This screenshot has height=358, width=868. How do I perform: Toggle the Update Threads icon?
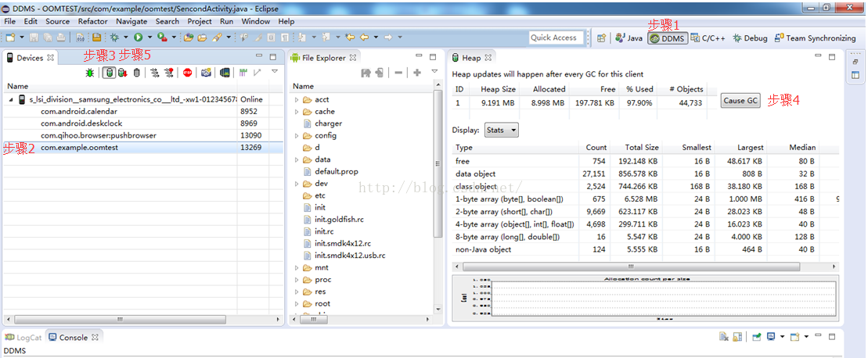153,73
